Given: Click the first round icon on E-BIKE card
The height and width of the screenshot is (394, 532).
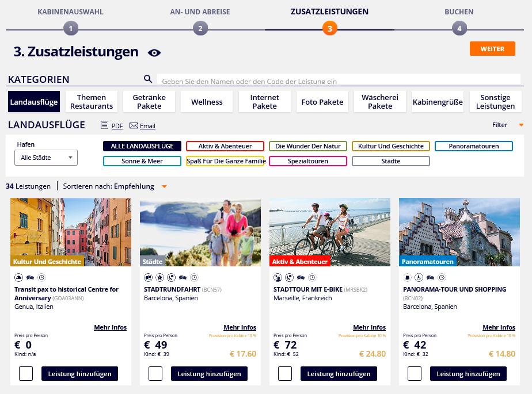Looking at the screenshot, I should 278,278.
